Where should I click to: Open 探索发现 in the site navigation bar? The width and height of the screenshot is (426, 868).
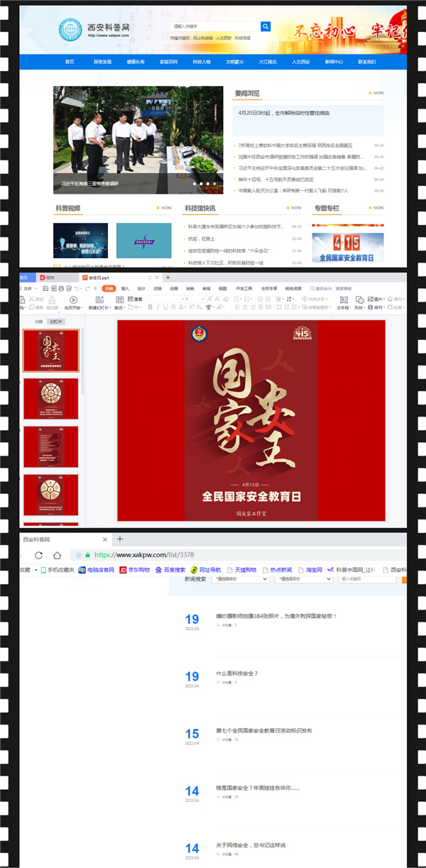(x=102, y=62)
